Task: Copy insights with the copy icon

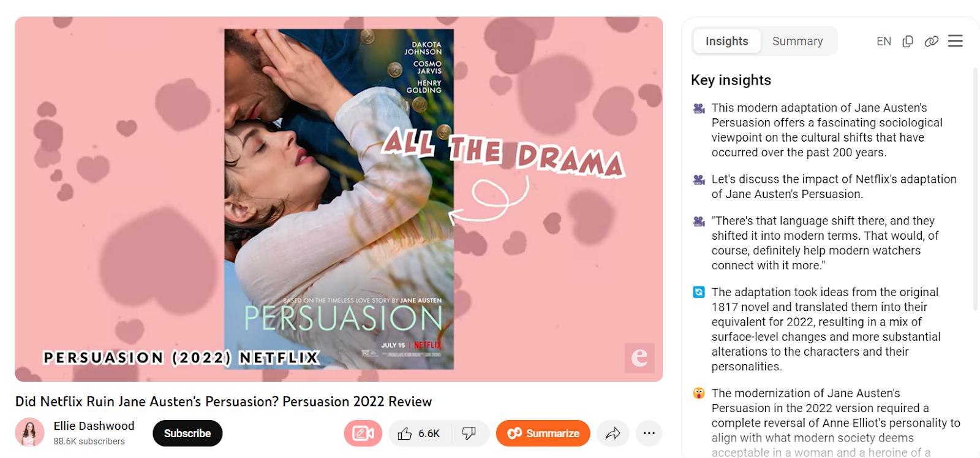Action: (x=908, y=41)
